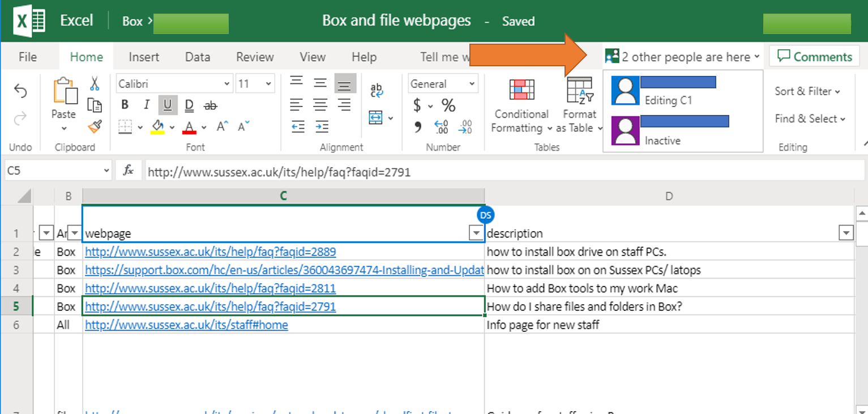Open Sort & Filter menu
868x414 pixels.
coord(807,91)
